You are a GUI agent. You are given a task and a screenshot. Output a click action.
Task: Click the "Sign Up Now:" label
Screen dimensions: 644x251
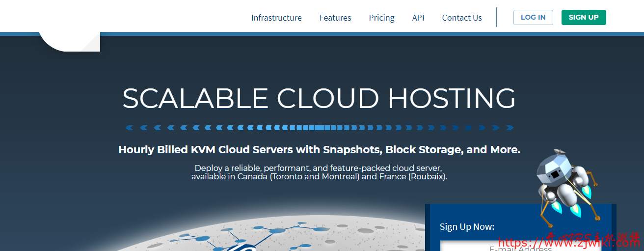coord(467,226)
